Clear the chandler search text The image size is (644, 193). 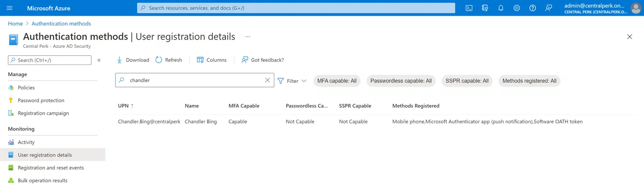click(267, 80)
